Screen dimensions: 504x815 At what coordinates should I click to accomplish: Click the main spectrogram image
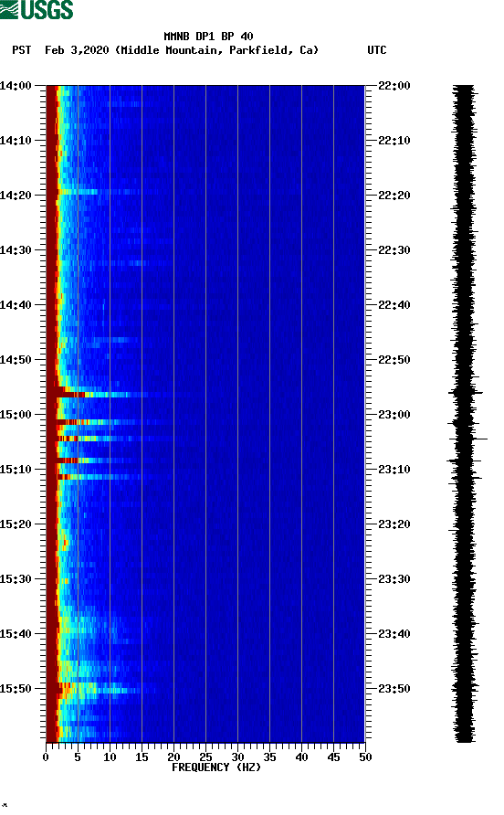coord(205,414)
